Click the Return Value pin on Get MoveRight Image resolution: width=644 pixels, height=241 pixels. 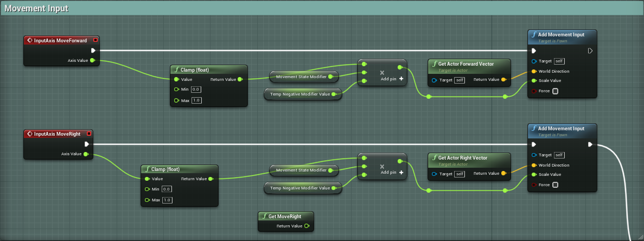coord(307,226)
